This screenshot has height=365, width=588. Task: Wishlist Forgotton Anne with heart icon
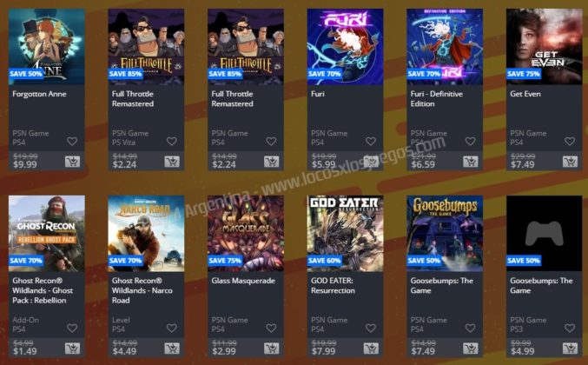click(72, 142)
